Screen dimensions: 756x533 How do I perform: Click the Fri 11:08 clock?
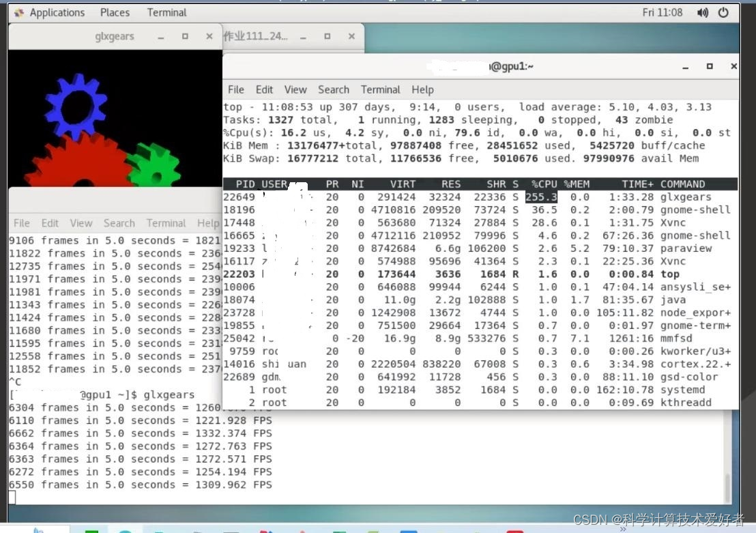point(662,12)
